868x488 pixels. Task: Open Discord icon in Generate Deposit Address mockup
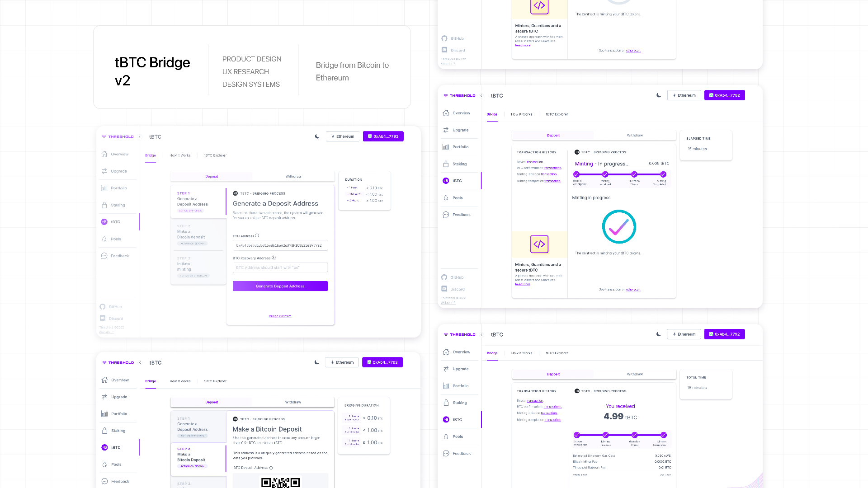(x=103, y=319)
